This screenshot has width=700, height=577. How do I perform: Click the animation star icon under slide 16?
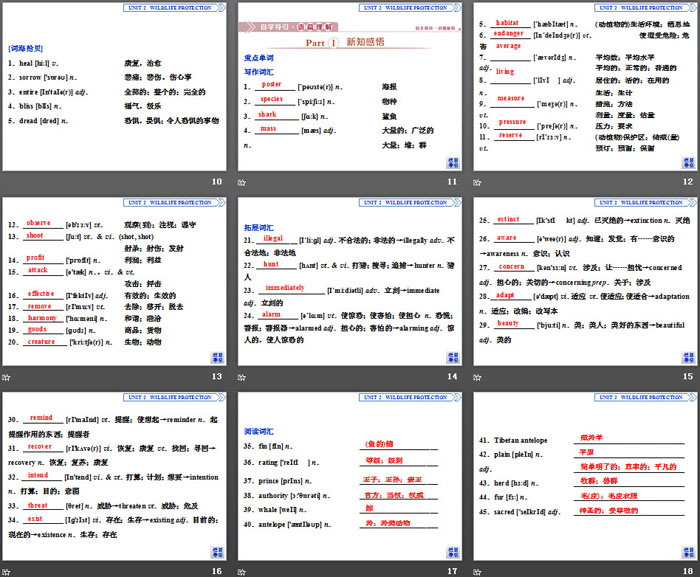(x=6, y=572)
